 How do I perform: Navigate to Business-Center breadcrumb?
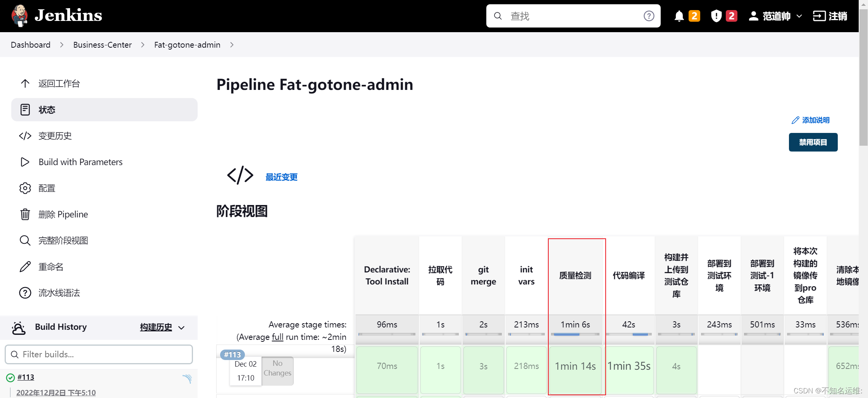click(x=102, y=45)
